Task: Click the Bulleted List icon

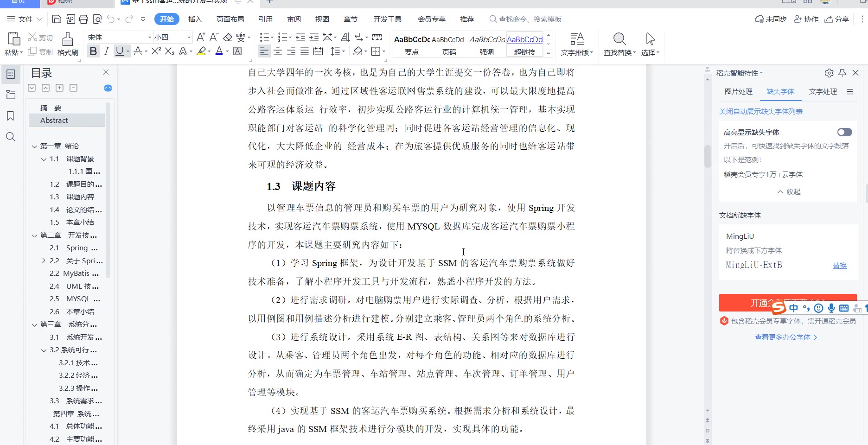Action: 264,37
